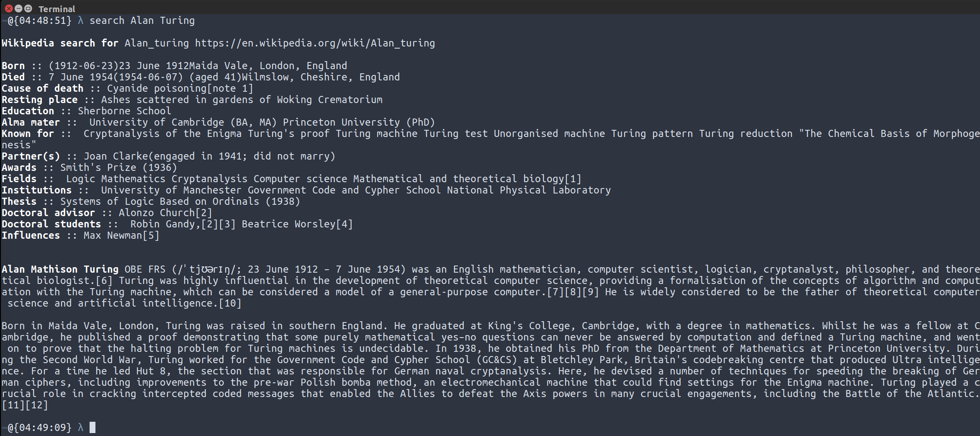Click the [note 1] citation reference
Screen dimensions: 980x436
229,88
